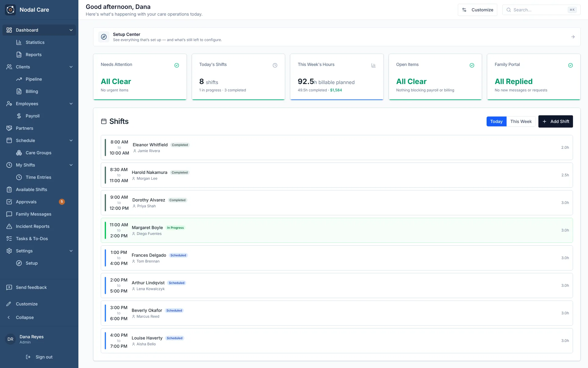The width and height of the screenshot is (588, 368).
Task: Toggle the Schedule section chevron
Action: point(71,140)
